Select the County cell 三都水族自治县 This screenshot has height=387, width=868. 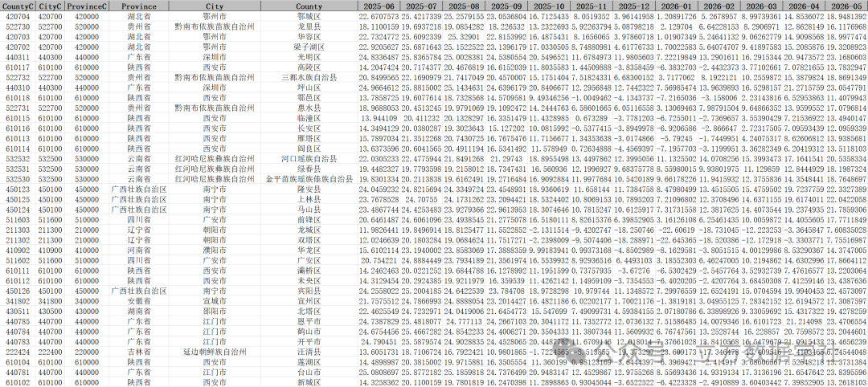tap(309, 77)
